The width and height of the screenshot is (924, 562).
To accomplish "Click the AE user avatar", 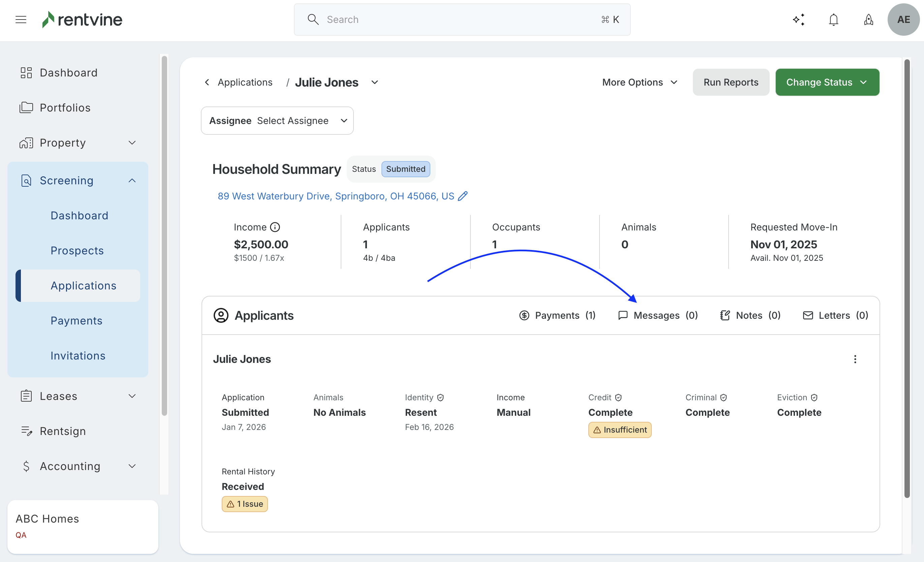I will (x=903, y=20).
